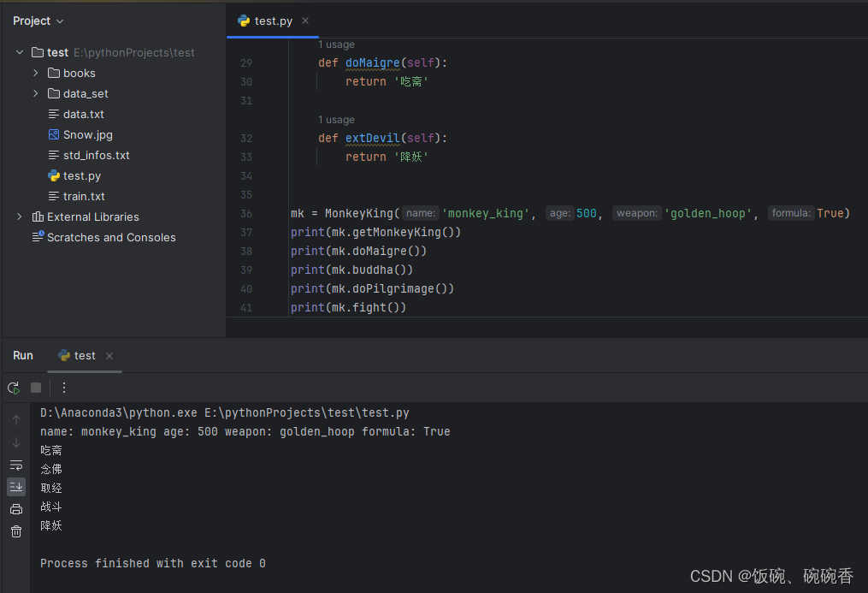This screenshot has width=868, height=593.
Task: Click line number 36 in gutter
Action: pyautogui.click(x=246, y=214)
